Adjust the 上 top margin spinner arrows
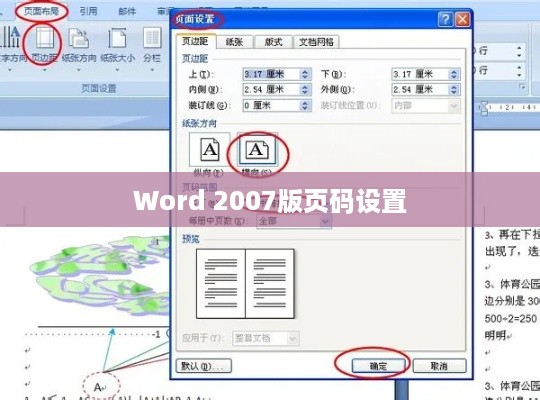The width and height of the screenshot is (540, 400). click(305, 74)
